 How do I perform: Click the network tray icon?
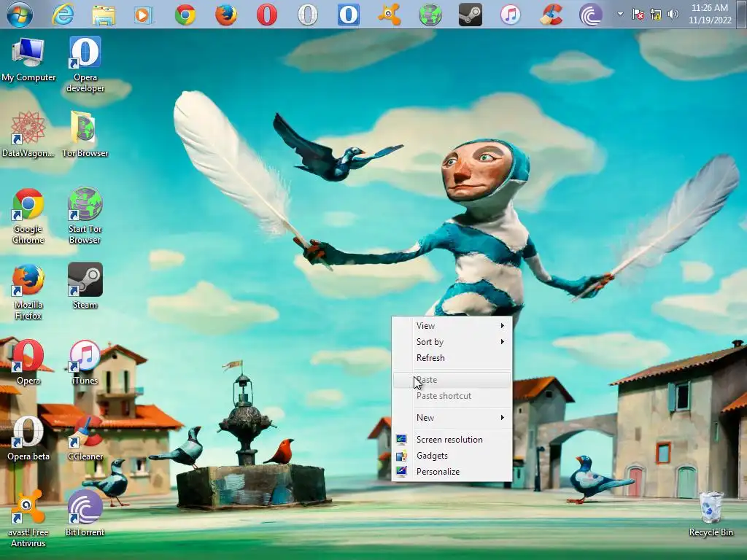pyautogui.click(x=656, y=15)
